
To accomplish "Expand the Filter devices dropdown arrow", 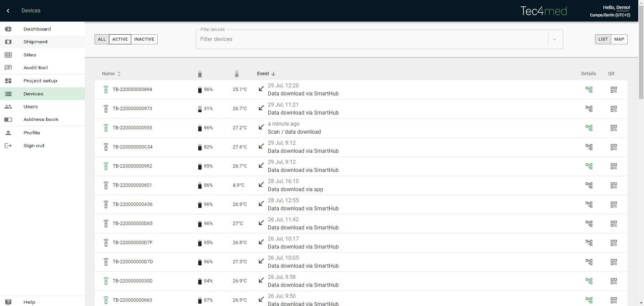I will point(554,40).
